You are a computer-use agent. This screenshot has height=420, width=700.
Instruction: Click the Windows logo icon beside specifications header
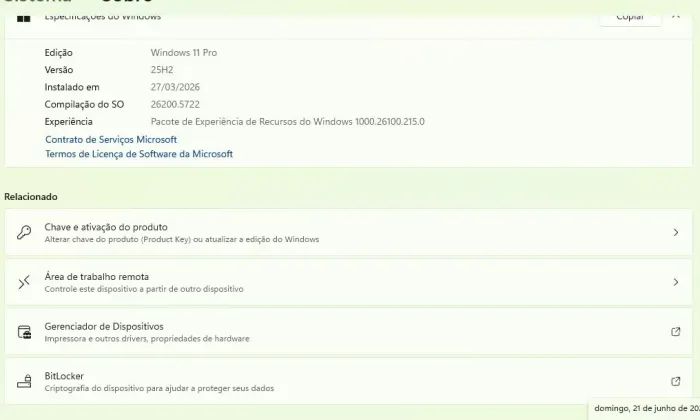[24, 18]
